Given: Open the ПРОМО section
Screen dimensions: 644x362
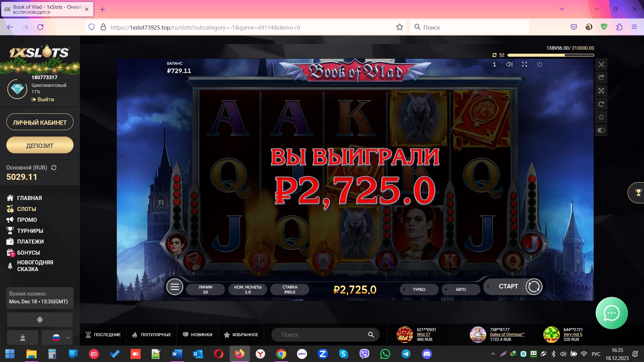Looking at the screenshot, I should 21,220.
